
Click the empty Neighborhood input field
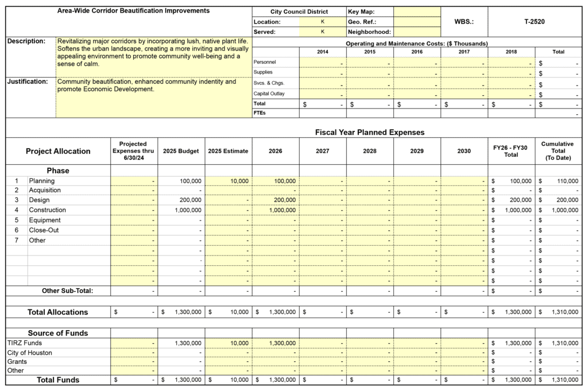point(417,32)
